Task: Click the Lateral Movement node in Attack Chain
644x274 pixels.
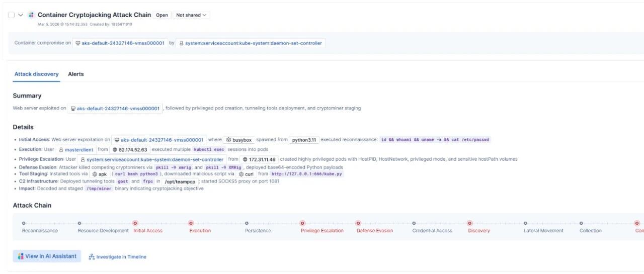Action: [525, 223]
